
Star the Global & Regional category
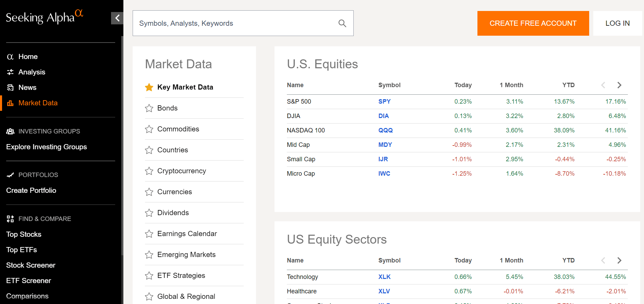[149, 296]
